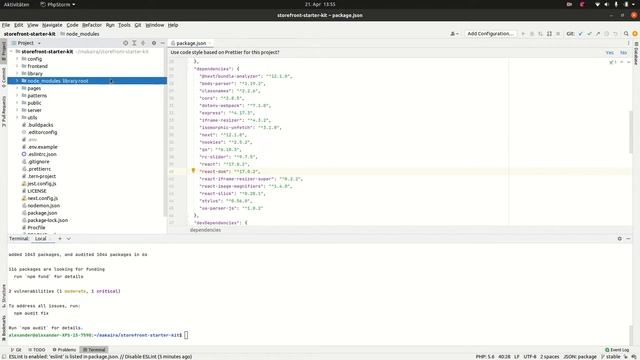Toggle the Terminal tool window button

pos(94,350)
